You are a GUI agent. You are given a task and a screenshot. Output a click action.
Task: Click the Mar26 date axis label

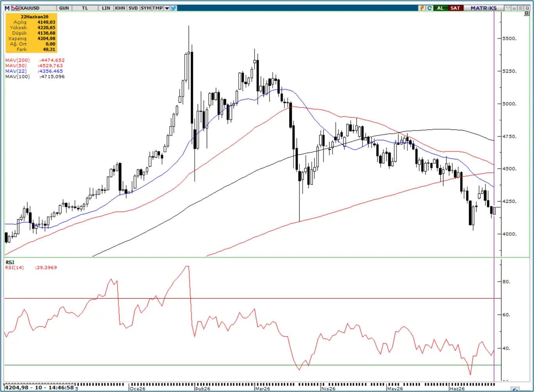tap(262, 388)
